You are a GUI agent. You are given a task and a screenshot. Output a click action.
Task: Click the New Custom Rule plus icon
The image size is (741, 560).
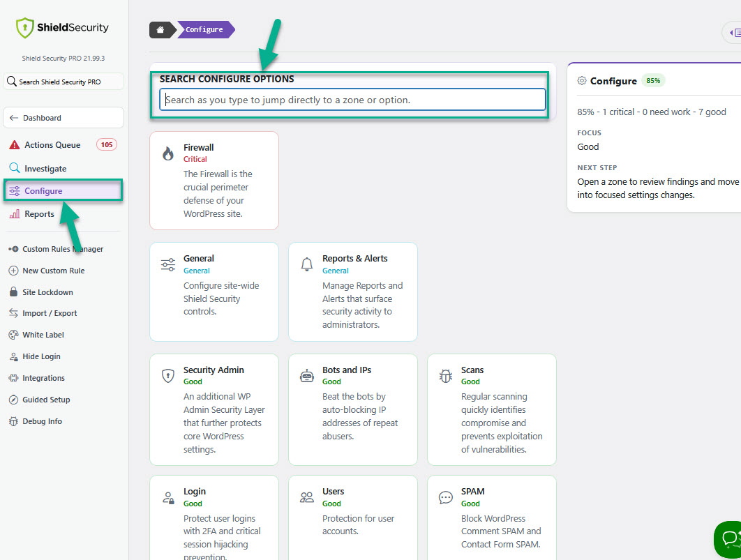click(x=13, y=271)
